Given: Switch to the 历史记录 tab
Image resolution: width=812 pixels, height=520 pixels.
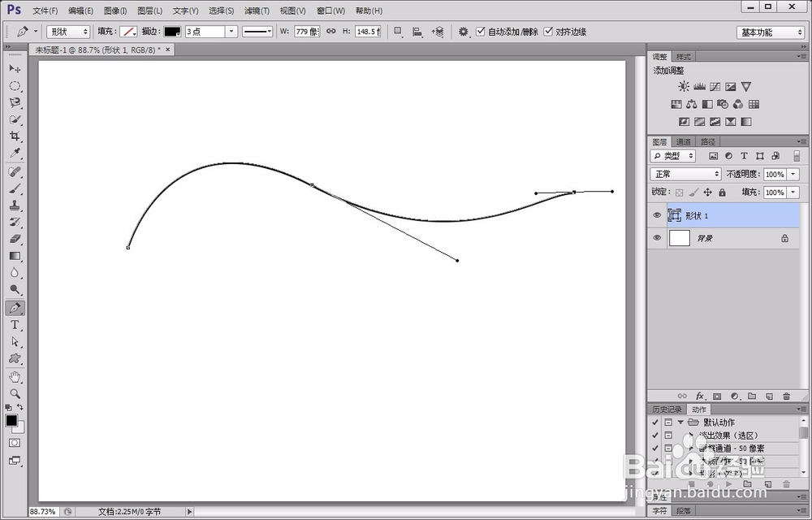Looking at the screenshot, I should tap(667, 409).
